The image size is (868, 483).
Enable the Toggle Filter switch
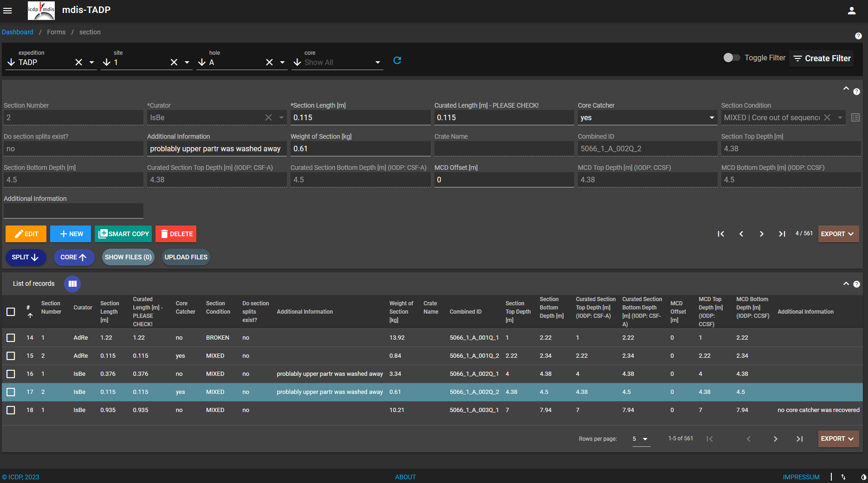tap(732, 58)
